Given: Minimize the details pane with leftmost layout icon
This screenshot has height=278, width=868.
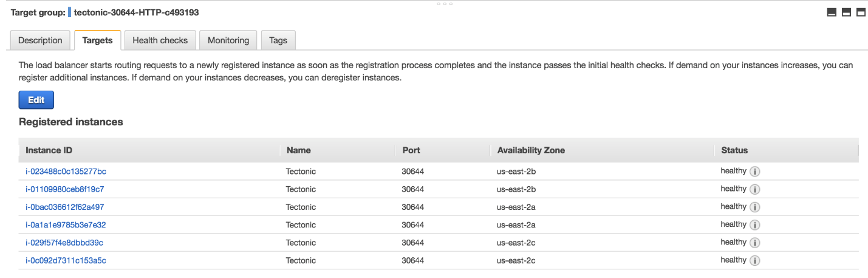Looking at the screenshot, I should tap(832, 12).
